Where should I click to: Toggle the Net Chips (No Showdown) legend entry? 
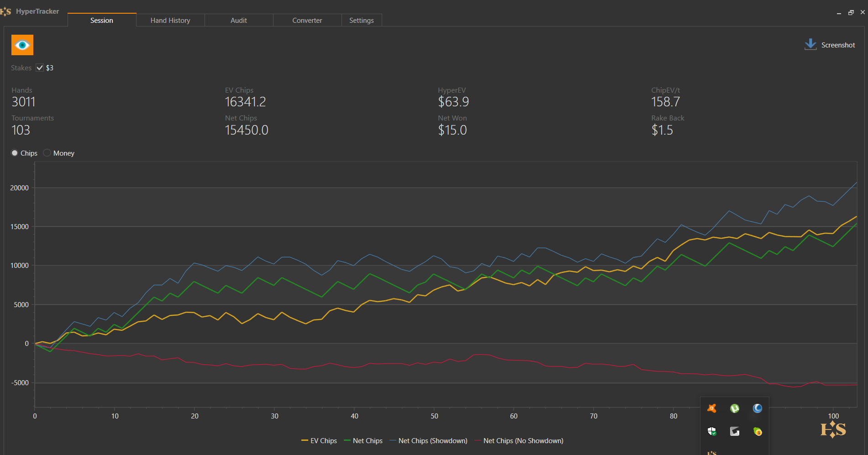[519, 441]
